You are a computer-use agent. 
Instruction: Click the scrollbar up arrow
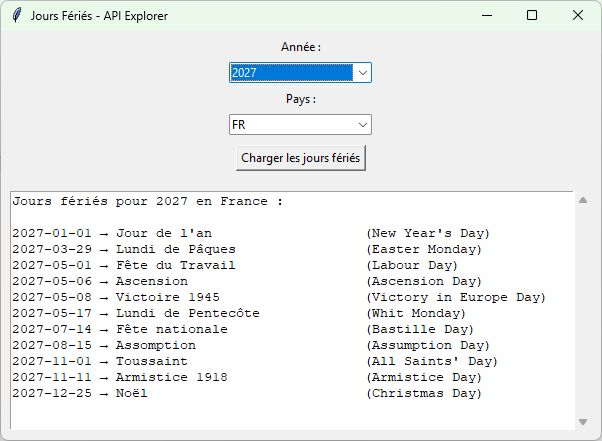[x=583, y=200]
